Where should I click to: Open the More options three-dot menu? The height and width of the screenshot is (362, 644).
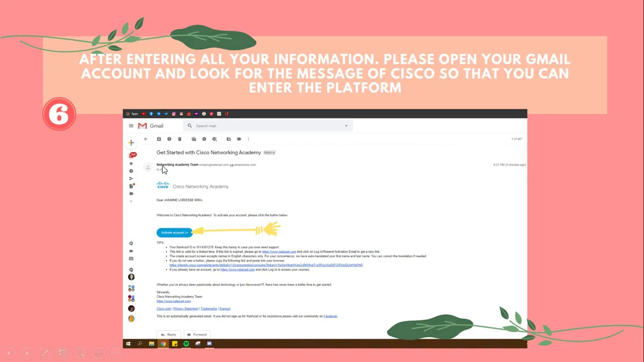[x=249, y=139]
